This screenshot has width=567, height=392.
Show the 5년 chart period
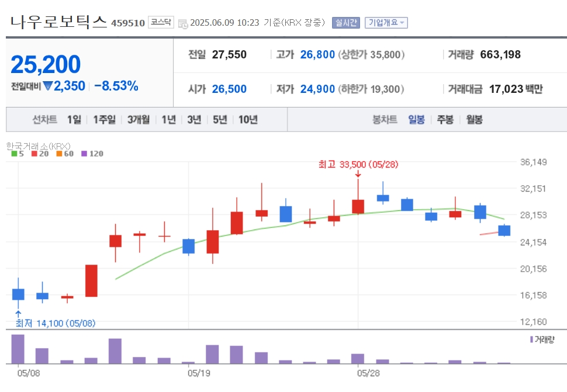pyautogui.click(x=220, y=120)
